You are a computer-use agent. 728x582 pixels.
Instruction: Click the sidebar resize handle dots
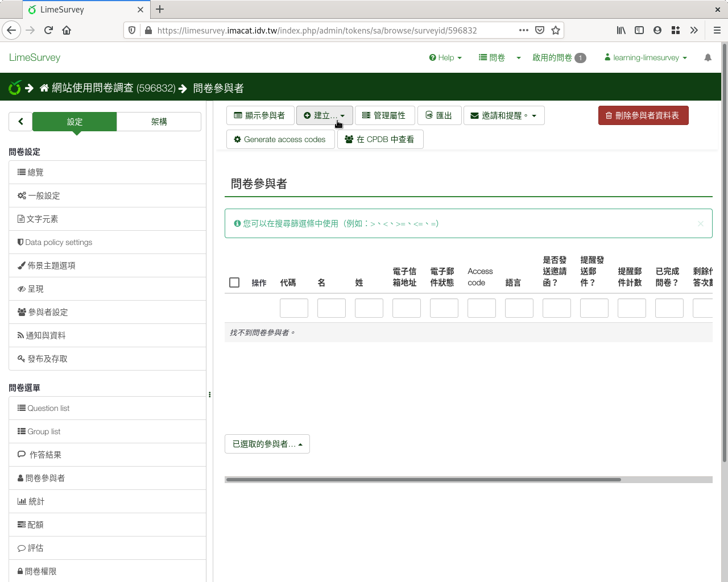(210, 394)
